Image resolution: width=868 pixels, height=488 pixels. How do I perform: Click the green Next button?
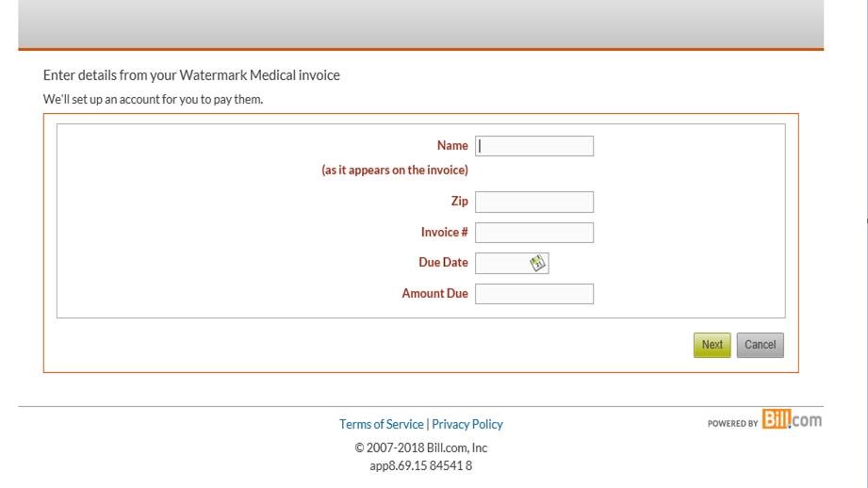click(712, 345)
